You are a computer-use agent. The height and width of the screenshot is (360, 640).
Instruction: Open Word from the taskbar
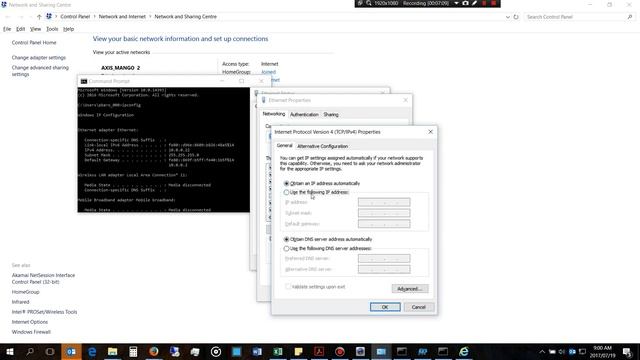(x=257, y=351)
